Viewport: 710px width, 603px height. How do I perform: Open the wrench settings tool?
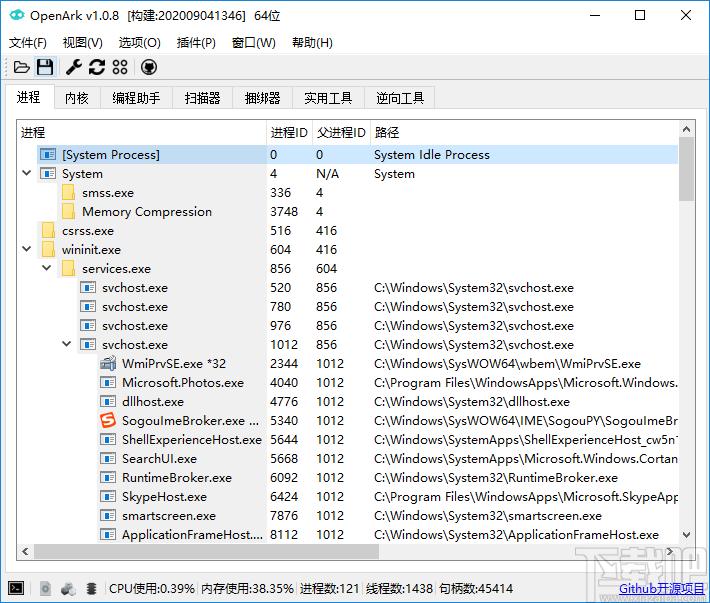point(74,67)
